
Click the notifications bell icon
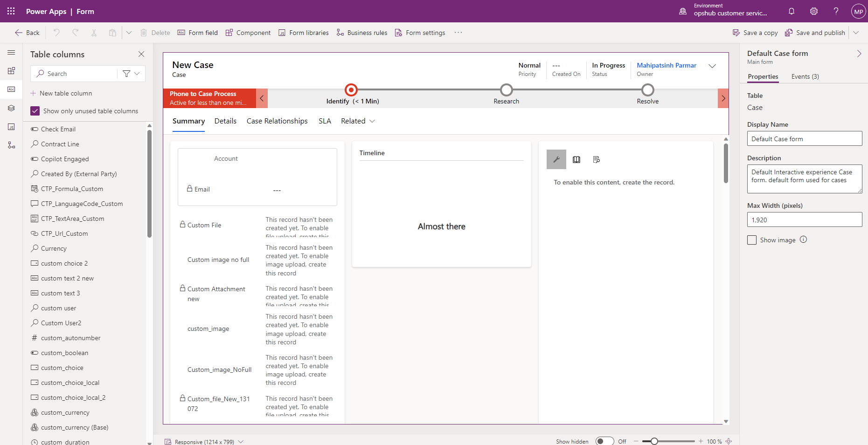tap(792, 11)
